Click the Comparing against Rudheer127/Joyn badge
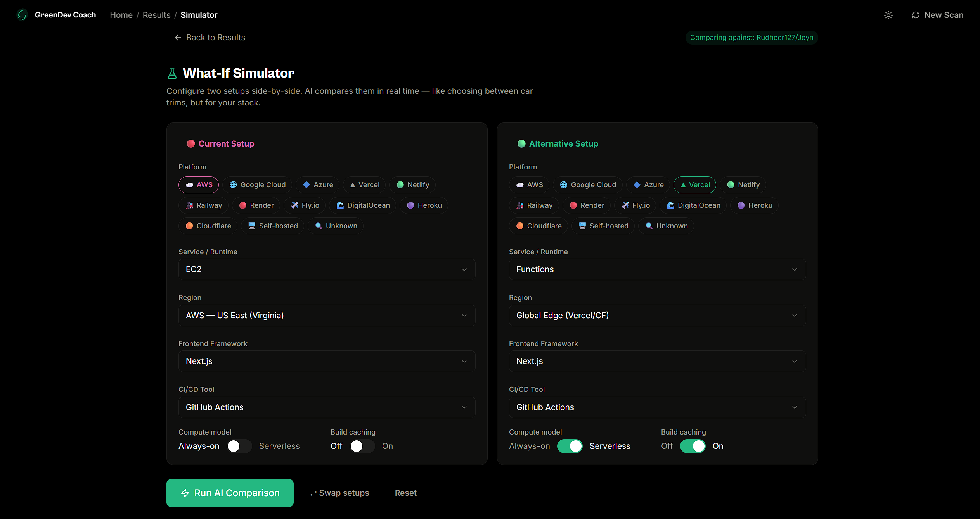The width and height of the screenshot is (980, 519). point(751,38)
